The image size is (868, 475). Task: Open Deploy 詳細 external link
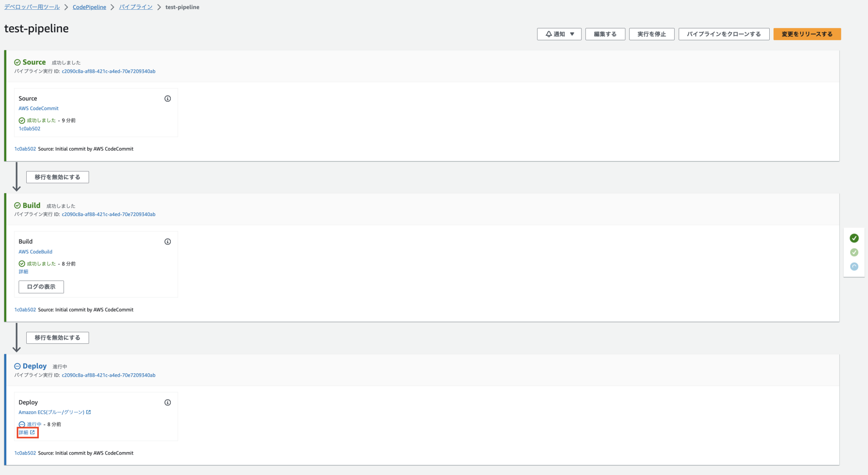(x=27, y=433)
